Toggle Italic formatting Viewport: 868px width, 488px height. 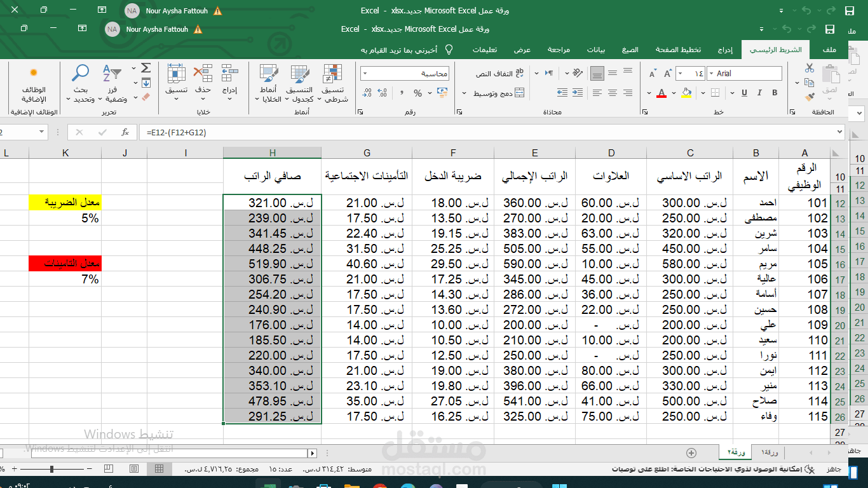[x=760, y=93]
